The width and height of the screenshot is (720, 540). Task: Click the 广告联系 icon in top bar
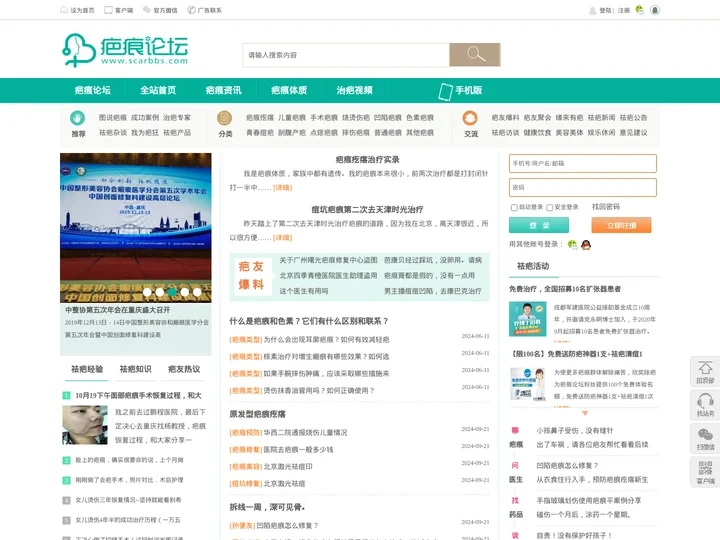tap(191, 10)
